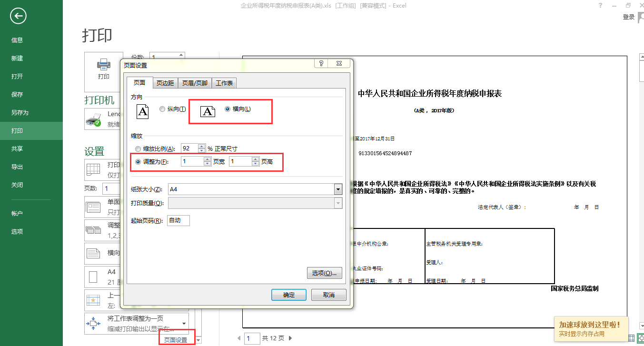Click the 页高 pages-tall field

tap(240, 162)
